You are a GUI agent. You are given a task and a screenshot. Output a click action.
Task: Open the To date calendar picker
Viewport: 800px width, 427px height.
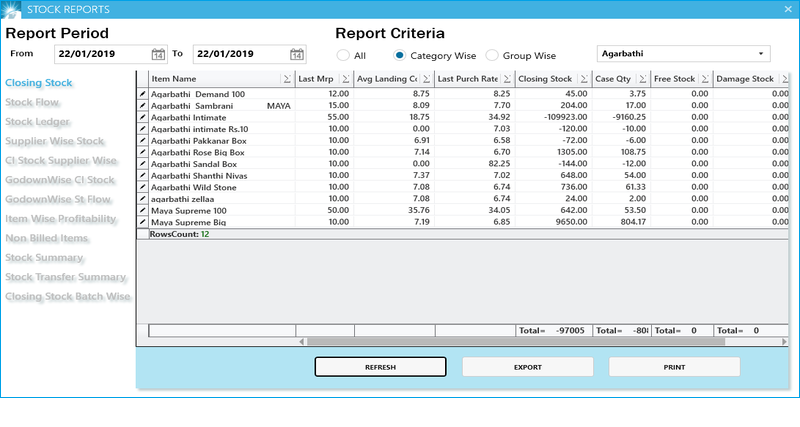coord(297,54)
